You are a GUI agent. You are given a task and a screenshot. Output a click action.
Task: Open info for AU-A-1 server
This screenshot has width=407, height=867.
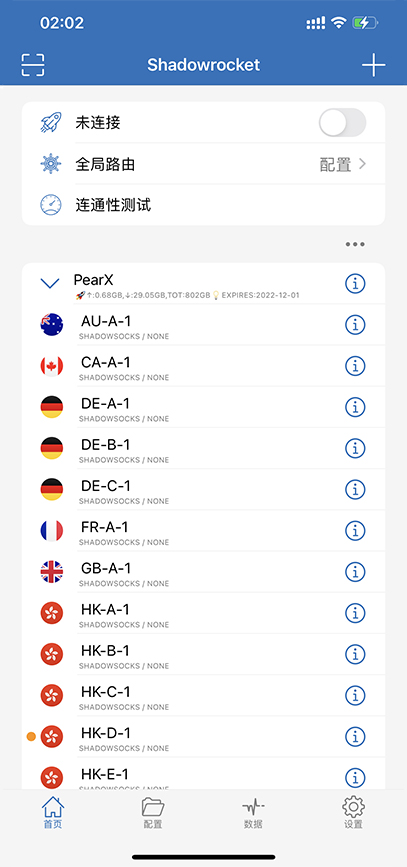point(355,325)
